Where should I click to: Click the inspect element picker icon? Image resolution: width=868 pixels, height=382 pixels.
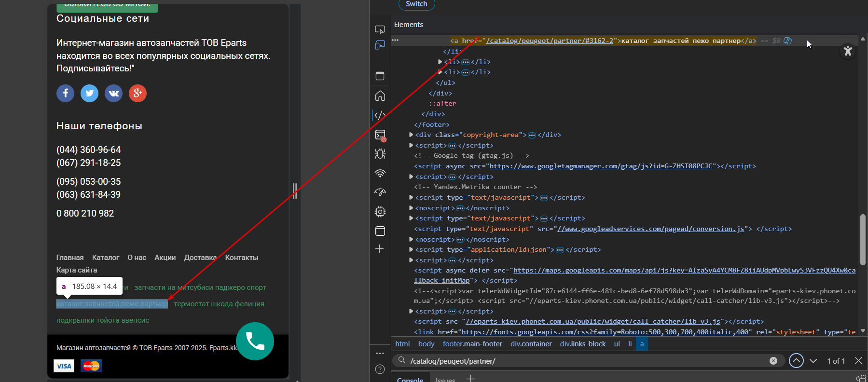(x=380, y=29)
